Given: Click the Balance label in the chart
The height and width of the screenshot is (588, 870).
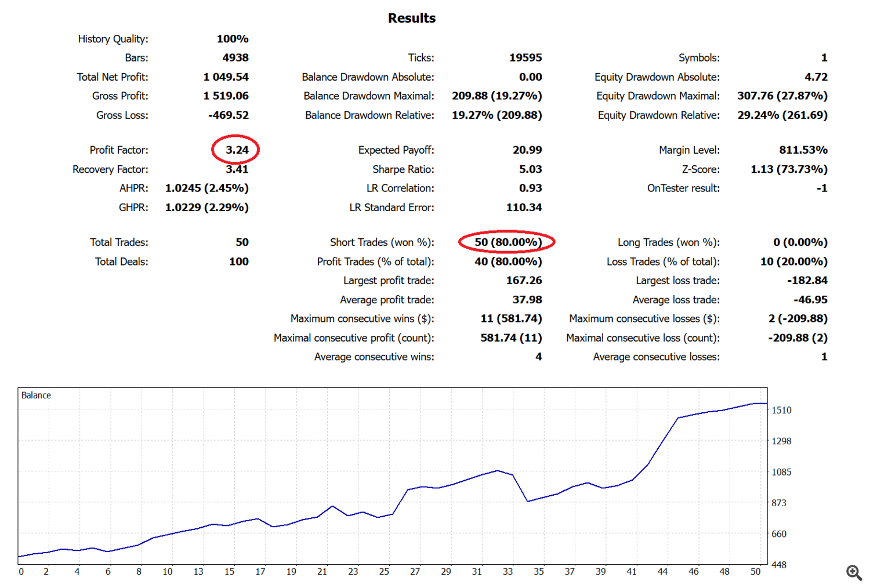Looking at the screenshot, I should (36, 395).
